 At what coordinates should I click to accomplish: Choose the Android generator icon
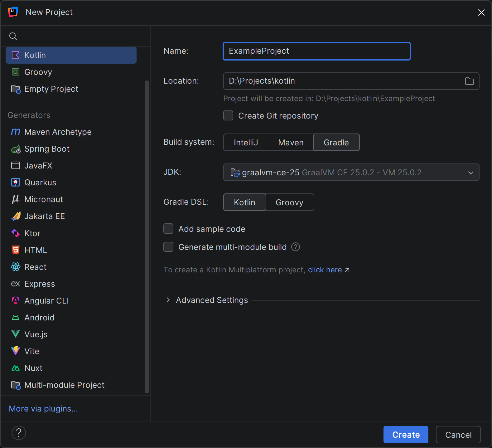pos(16,318)
